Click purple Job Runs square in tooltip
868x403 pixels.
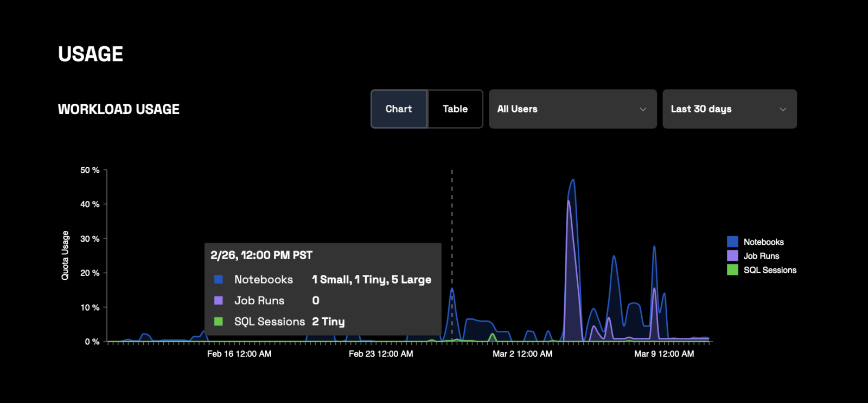tap(219, 300)
